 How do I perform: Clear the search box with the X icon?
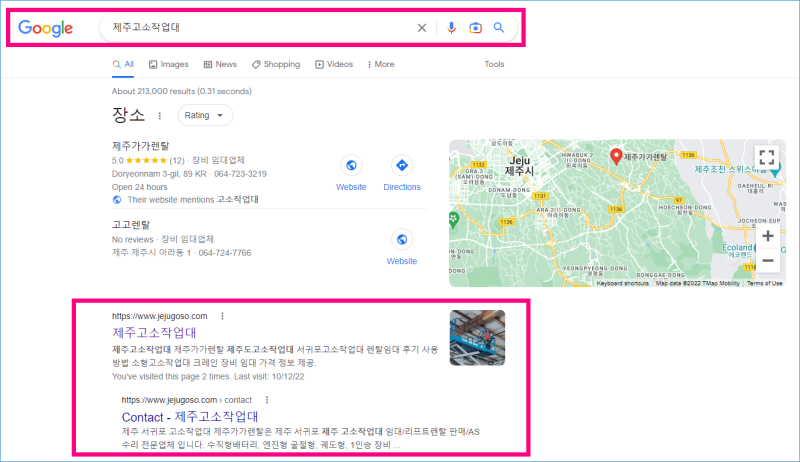pyautogui.click(x=422, y=28)
